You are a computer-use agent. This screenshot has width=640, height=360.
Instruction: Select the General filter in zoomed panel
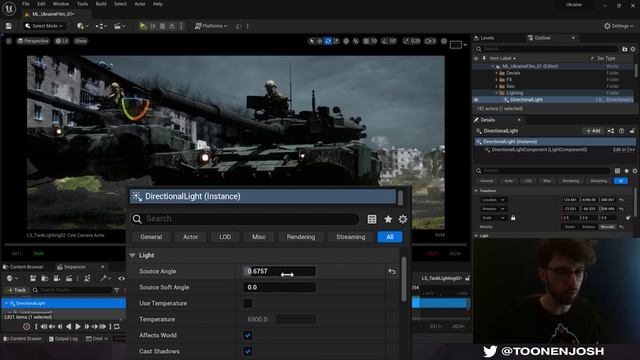point(151,237)
